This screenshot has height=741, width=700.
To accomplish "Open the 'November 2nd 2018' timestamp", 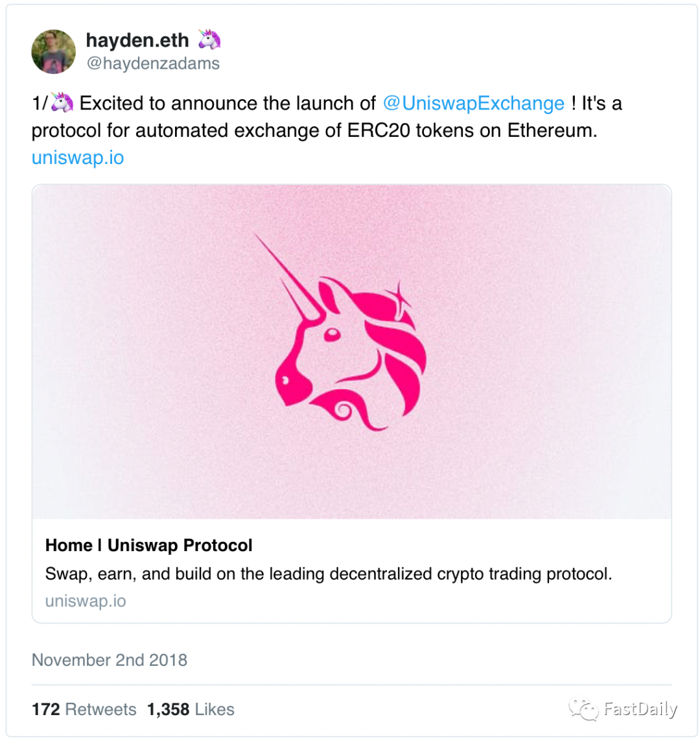I will click(110, 660).
